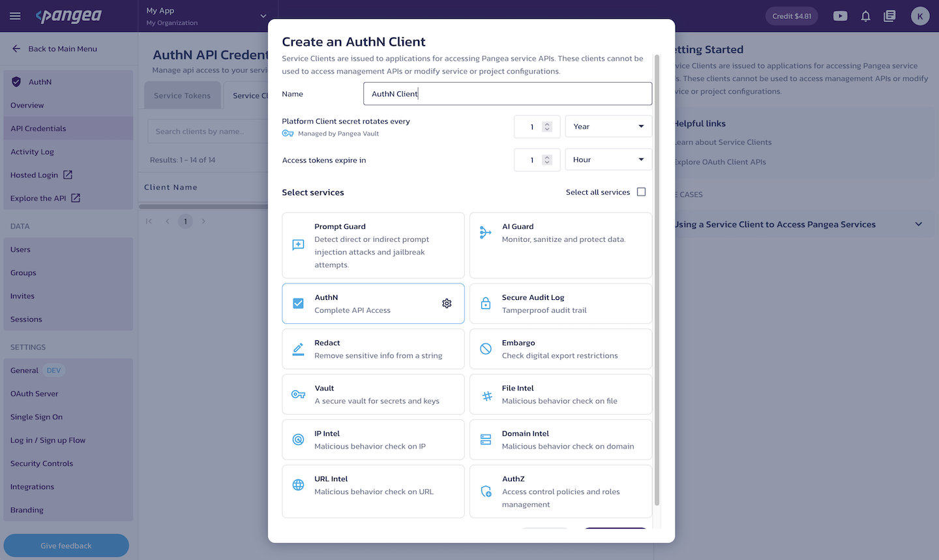Click the Vault key icon
The height and width of the screenshot is (560, 939).
pos(298,394)
